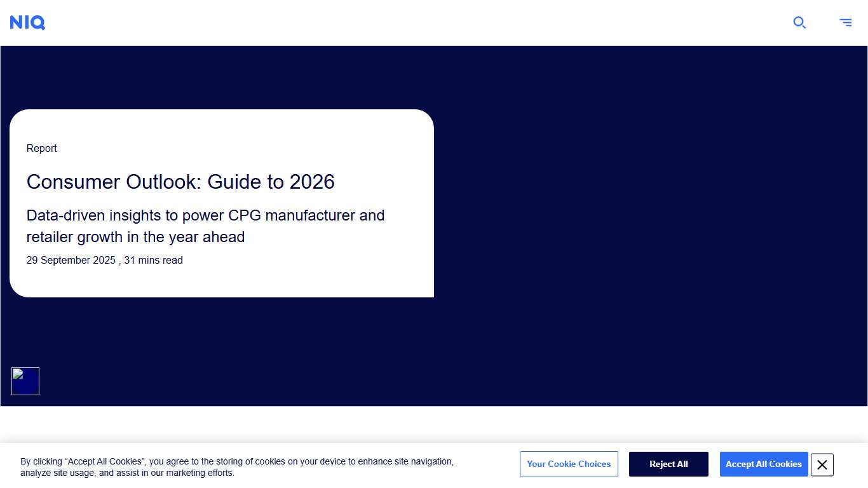Select the Consumer Outlook: Guide to 2026 title

180,182
